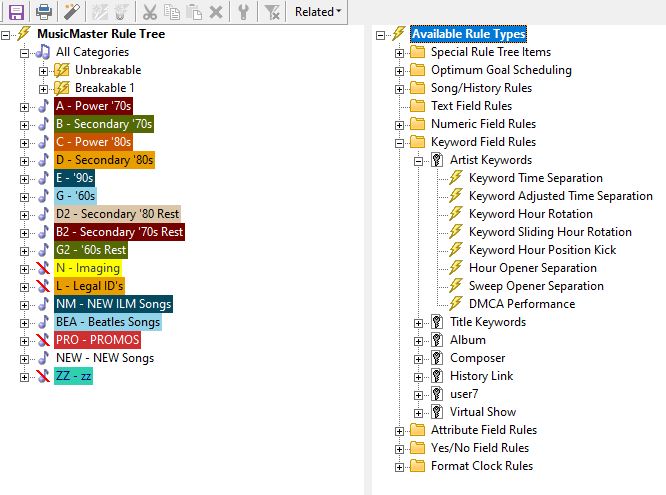Select the Album keyword node
The width and height of the screenshot is (666, 495).
point(468,340)
